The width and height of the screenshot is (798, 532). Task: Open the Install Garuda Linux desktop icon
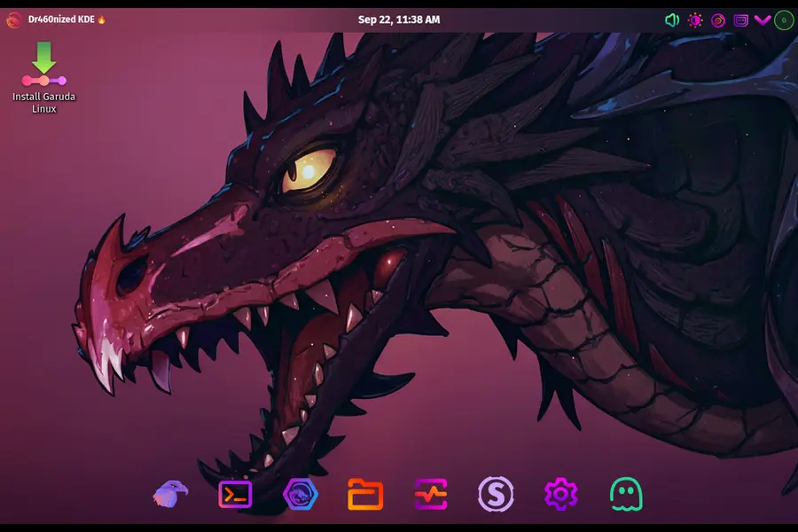click(x=43, y=77)
